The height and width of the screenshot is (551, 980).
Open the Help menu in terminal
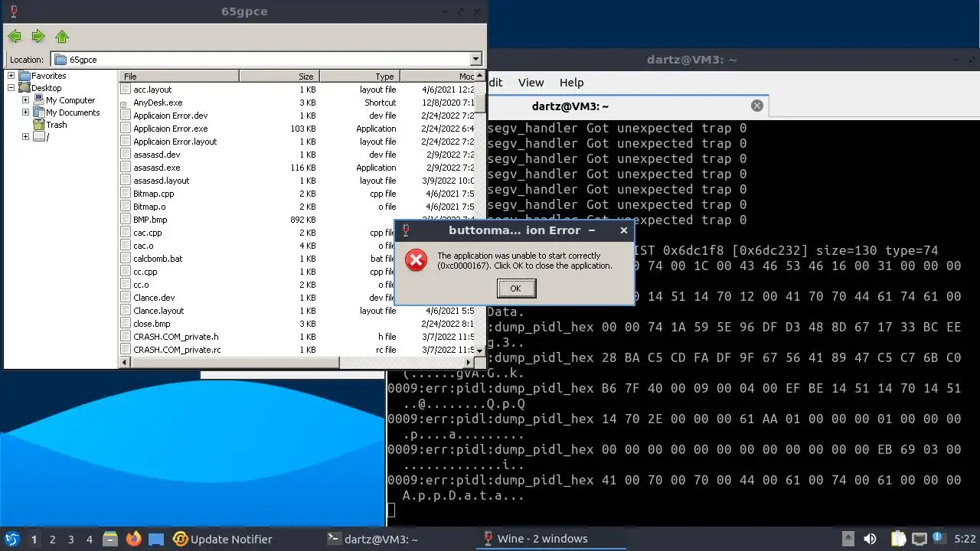(x=571, y=83)
